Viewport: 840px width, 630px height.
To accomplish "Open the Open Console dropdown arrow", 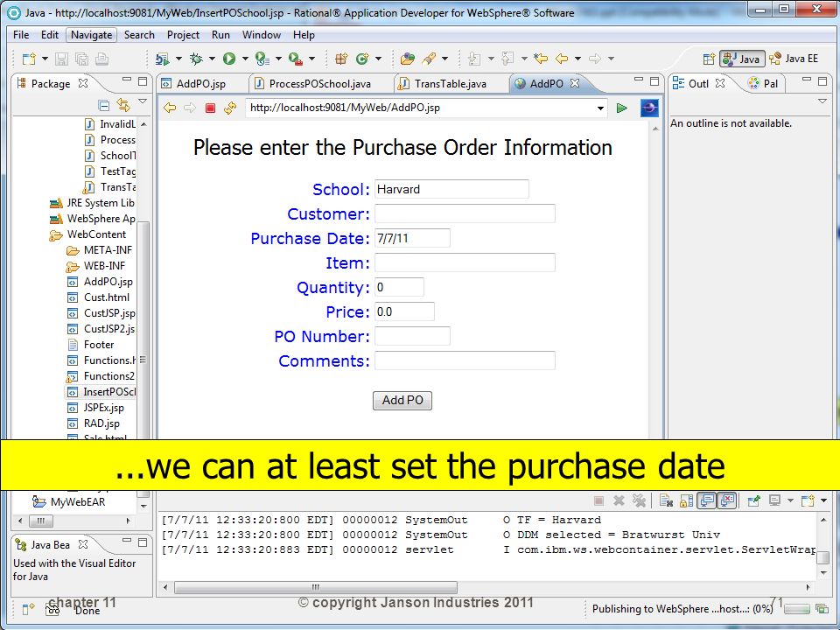I will 823,500.
